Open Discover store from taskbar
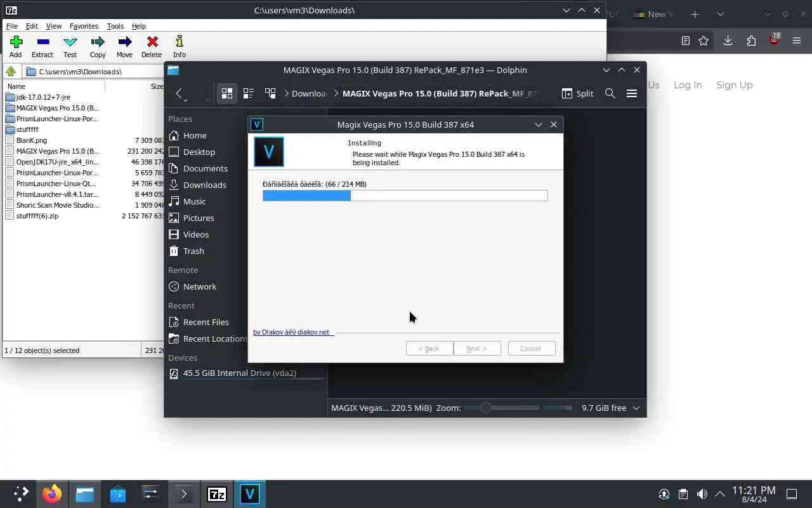This screenshot has width=812, height=508. [118, 494]
